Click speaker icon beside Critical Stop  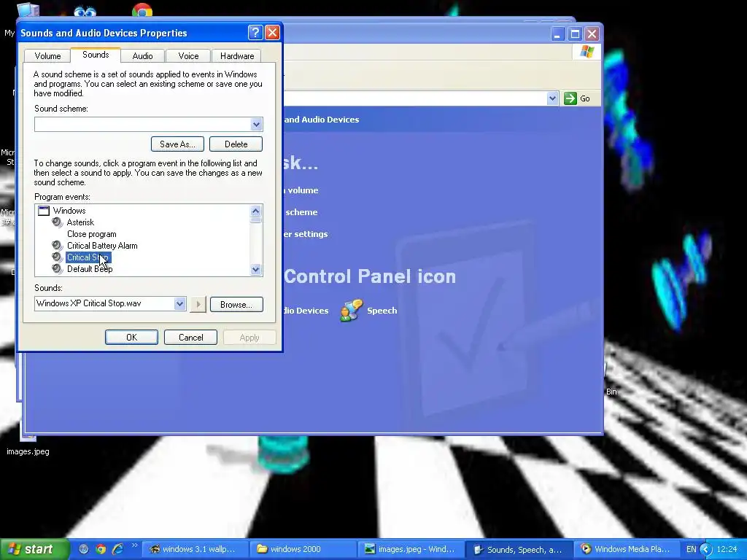coord(57,257)
